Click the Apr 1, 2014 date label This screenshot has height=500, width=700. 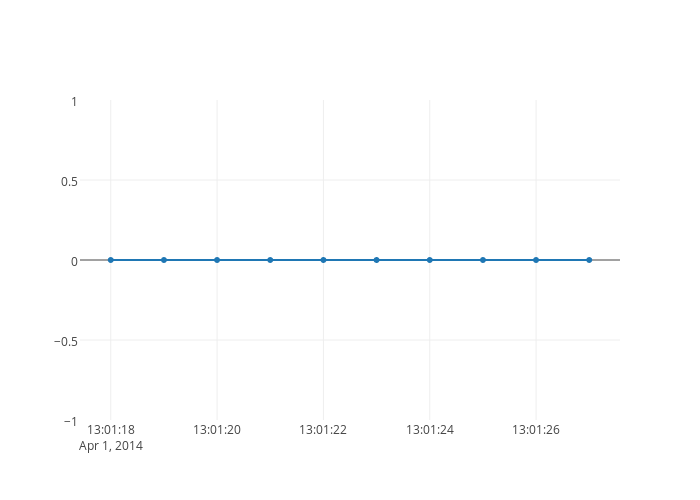[x=111, y=446]
